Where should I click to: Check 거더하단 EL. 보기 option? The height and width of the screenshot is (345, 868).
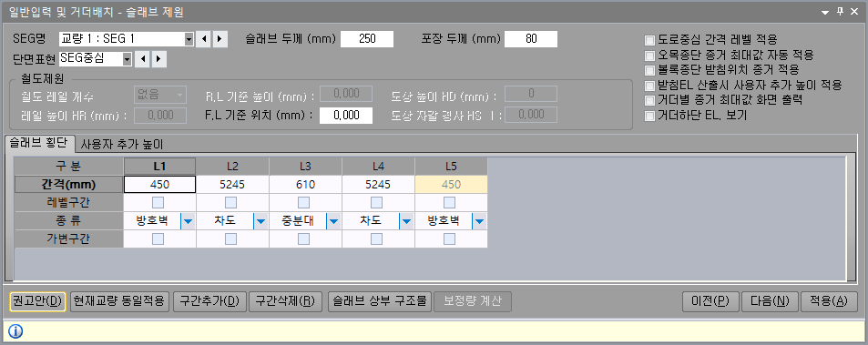pos(649,117)
